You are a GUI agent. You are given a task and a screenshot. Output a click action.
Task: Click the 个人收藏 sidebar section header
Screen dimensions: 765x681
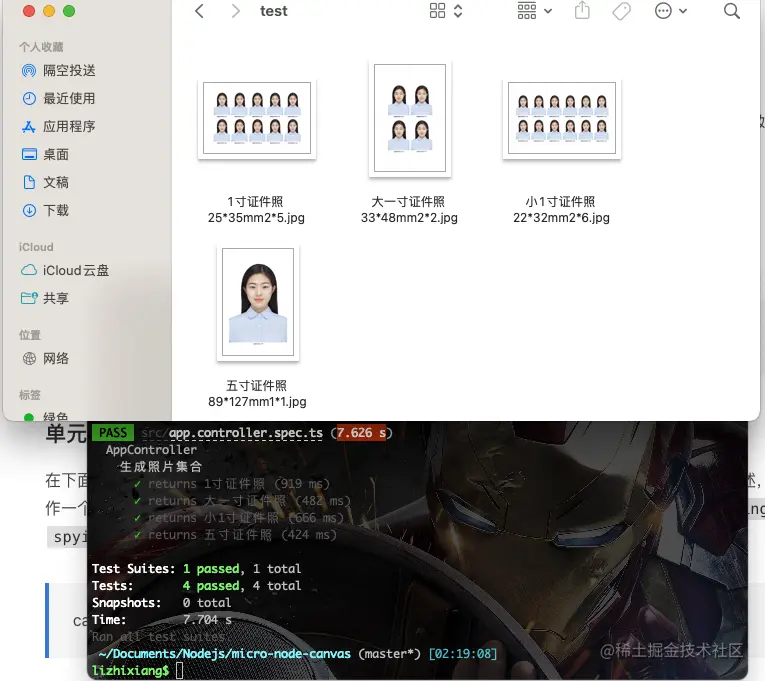pos(41,47)
